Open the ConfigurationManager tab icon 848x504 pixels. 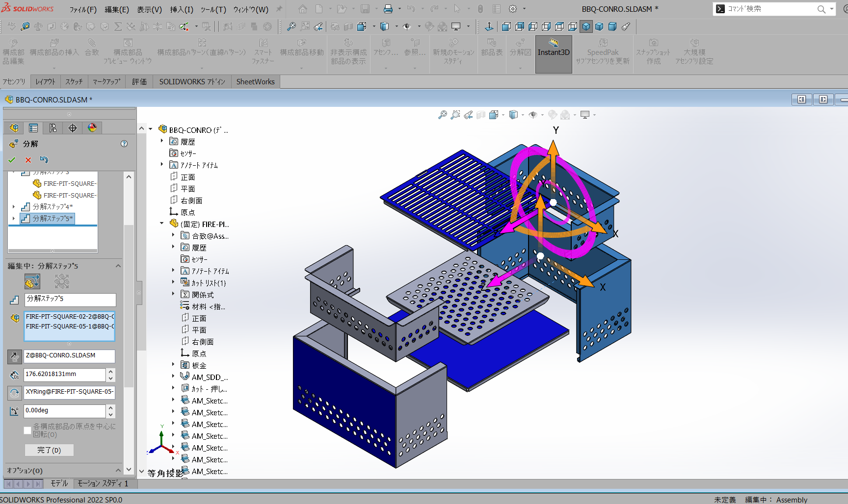tap(53, 128)
